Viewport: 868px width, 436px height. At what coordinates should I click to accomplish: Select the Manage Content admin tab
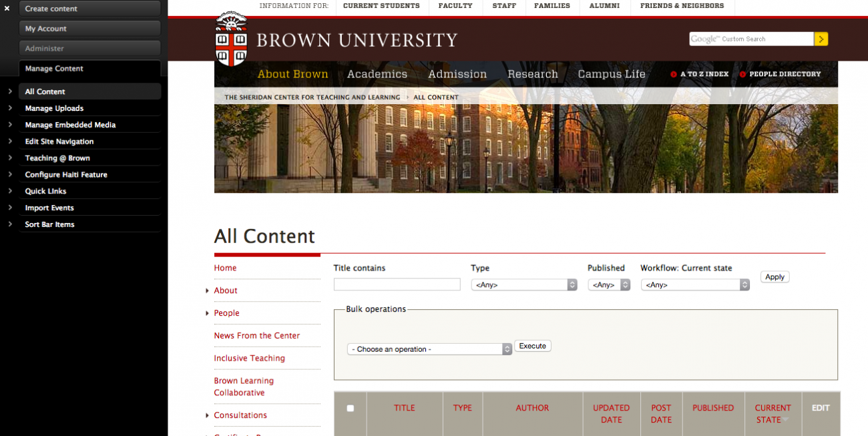click(90, 69)
